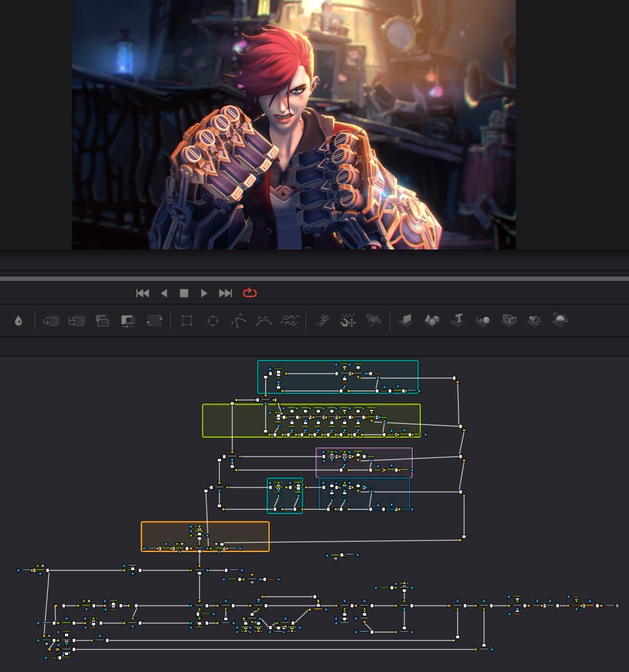629x672 pixels.
Task: Stop playback
Action: [x=184, y=293]
